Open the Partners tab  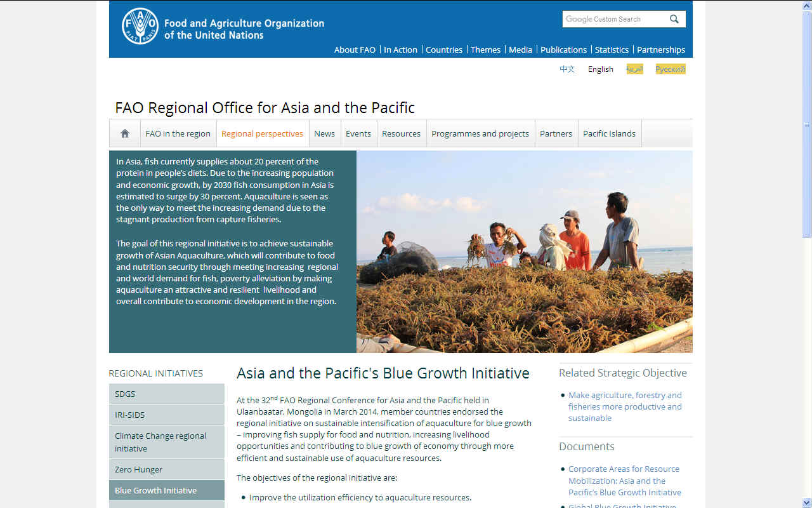coord(556,133)
